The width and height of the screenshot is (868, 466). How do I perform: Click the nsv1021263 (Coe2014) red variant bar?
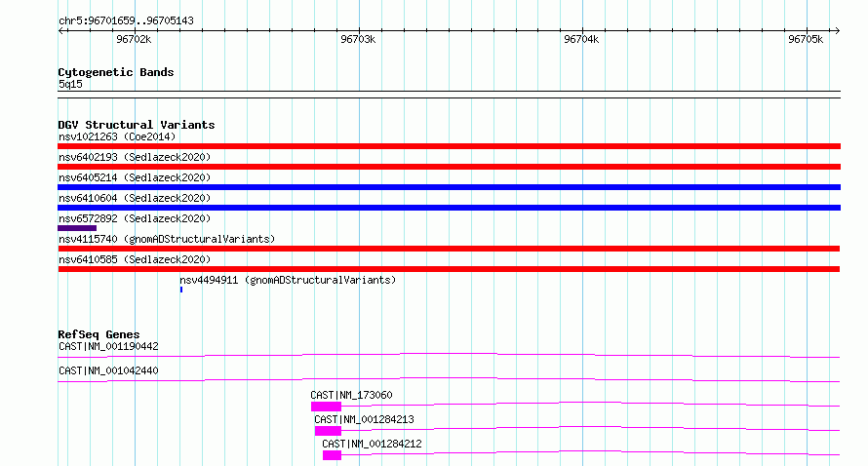[449, 146]
